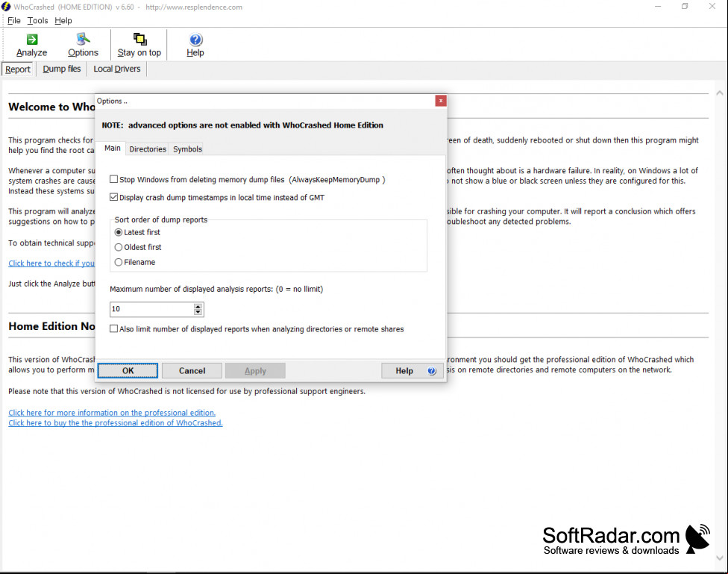Click the 'Click here to check if you' link

coord(51,263)
